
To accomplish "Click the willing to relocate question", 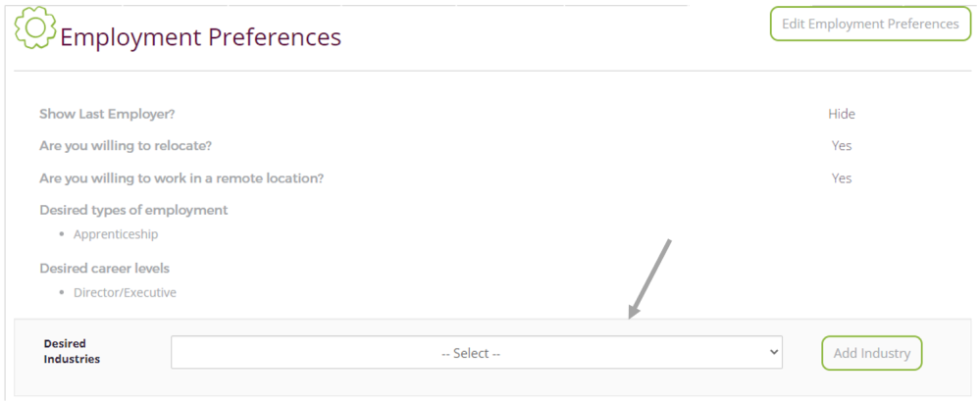I will (x=126, y=146).
